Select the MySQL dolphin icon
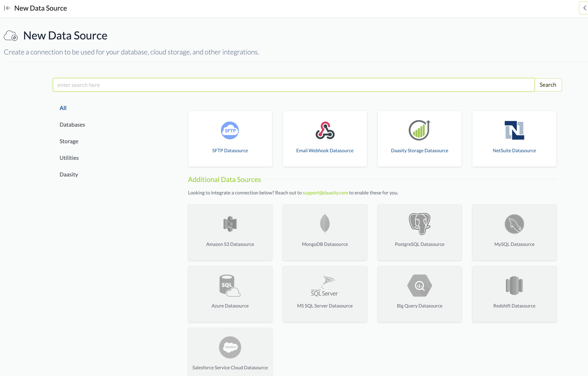The height and width of the screenshot is (376, 588). click(x=514, y=224)
